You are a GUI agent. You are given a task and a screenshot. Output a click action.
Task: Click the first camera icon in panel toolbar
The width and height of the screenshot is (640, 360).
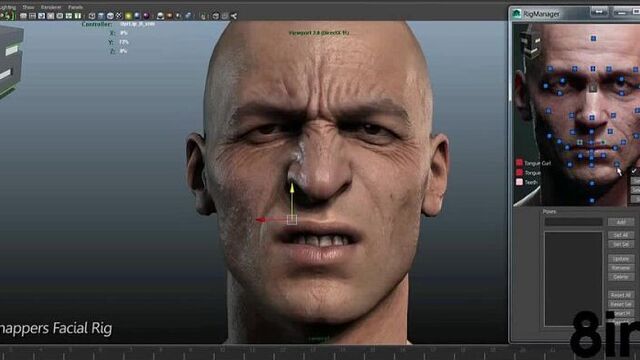point(23,16)
